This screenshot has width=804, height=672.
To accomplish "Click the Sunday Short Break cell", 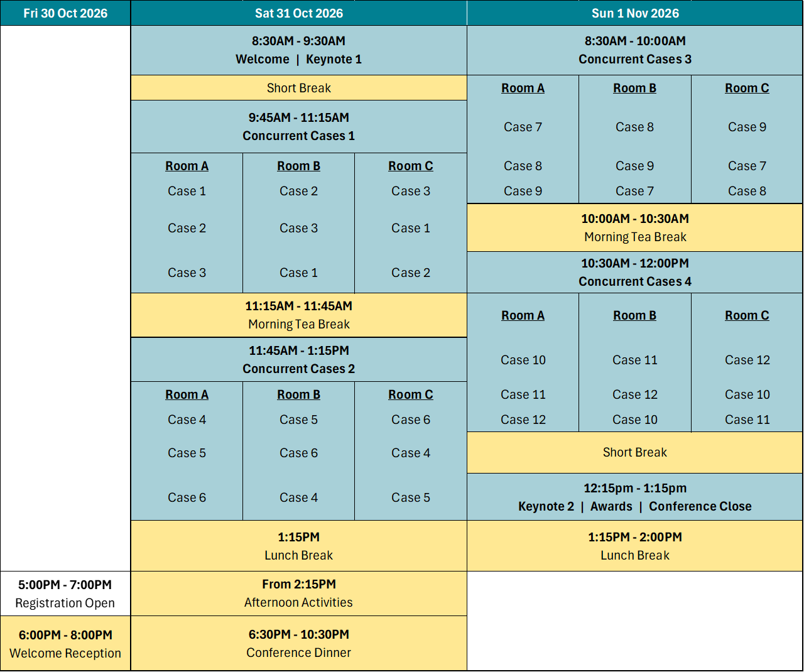I will pos(635,452).
